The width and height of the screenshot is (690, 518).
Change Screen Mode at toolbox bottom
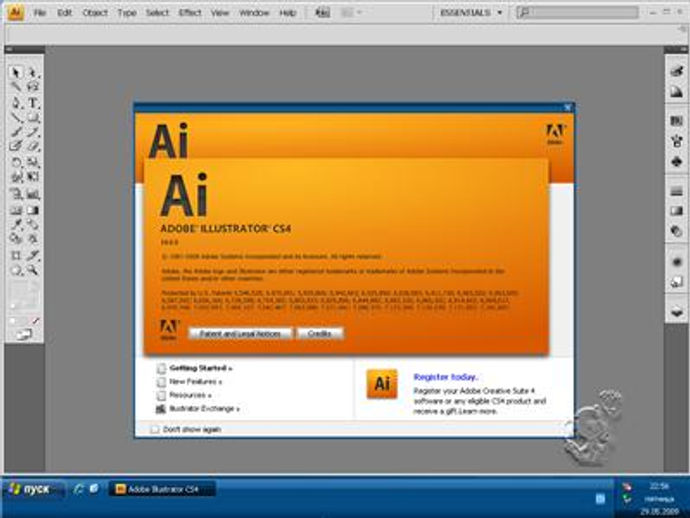pos(24,335)
